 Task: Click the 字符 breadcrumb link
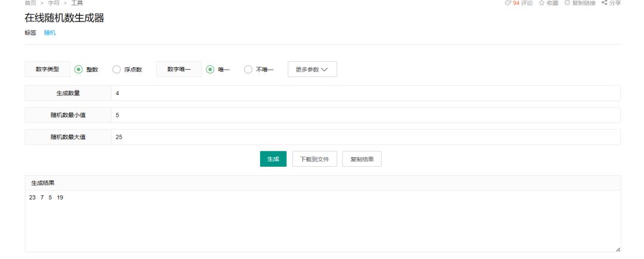(54, 3)
